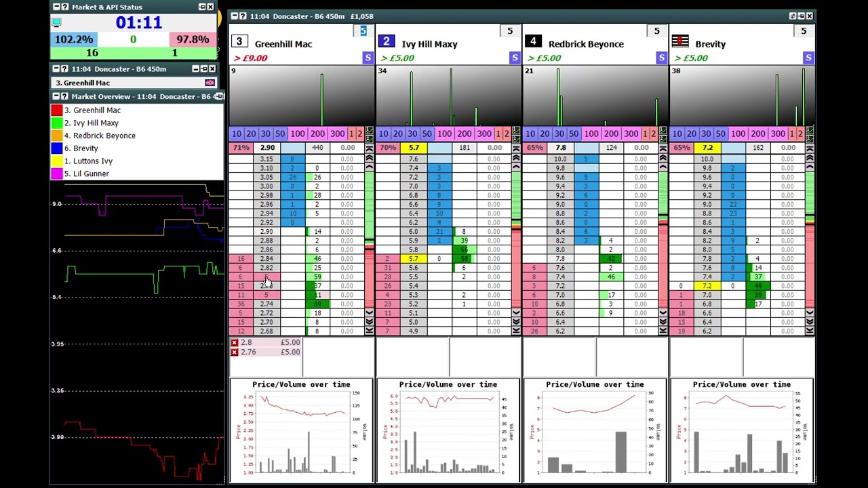The height and width of the screenshot is (488, 868).
Task: Click the red swatch for 3. Greenhill Mac
Action: [x=57, y=110]
